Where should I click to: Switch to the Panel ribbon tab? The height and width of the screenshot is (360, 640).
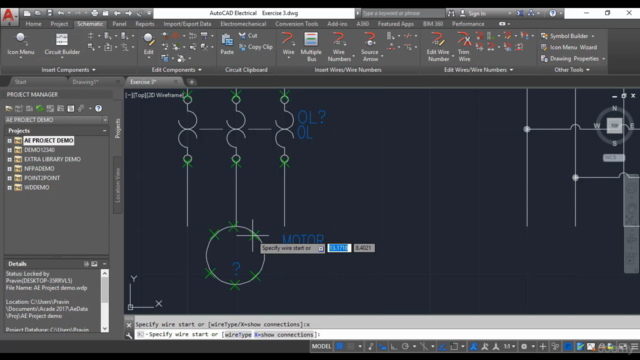click(119, 24)
